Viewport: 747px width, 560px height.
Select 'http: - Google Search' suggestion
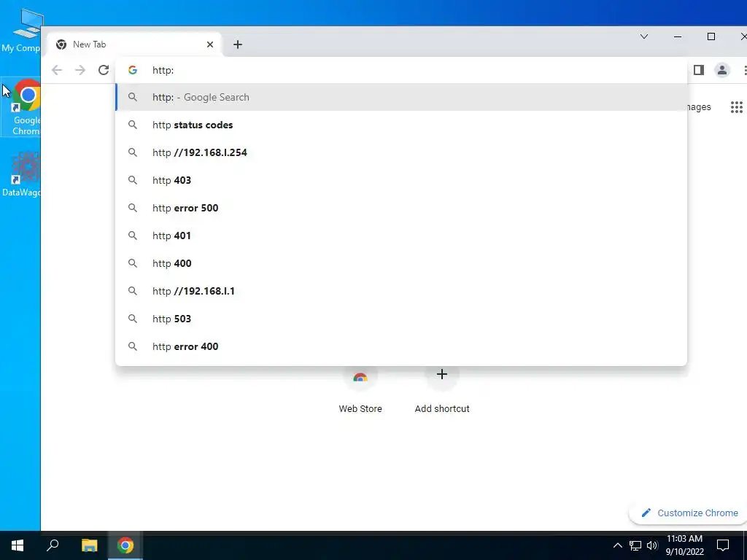[x=401, y=97]
